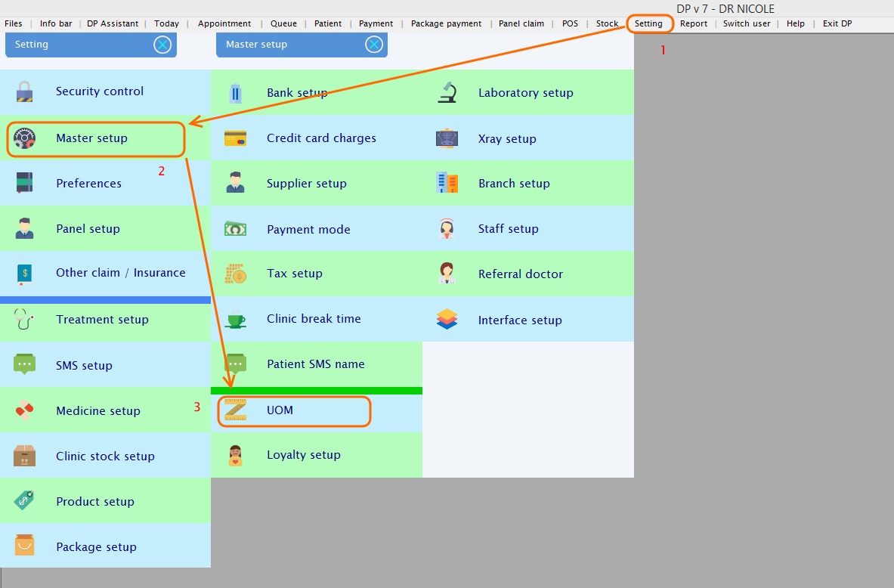This screenshot has width=894, height=588.
Task: Go to Loyalty setup
Action: [x=303, y=455]
